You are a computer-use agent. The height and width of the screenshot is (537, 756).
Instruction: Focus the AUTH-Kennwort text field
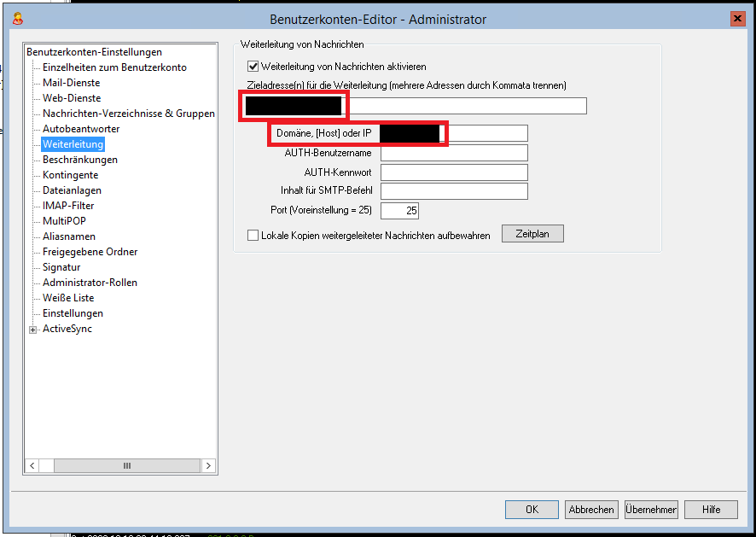tap(454, 172)
